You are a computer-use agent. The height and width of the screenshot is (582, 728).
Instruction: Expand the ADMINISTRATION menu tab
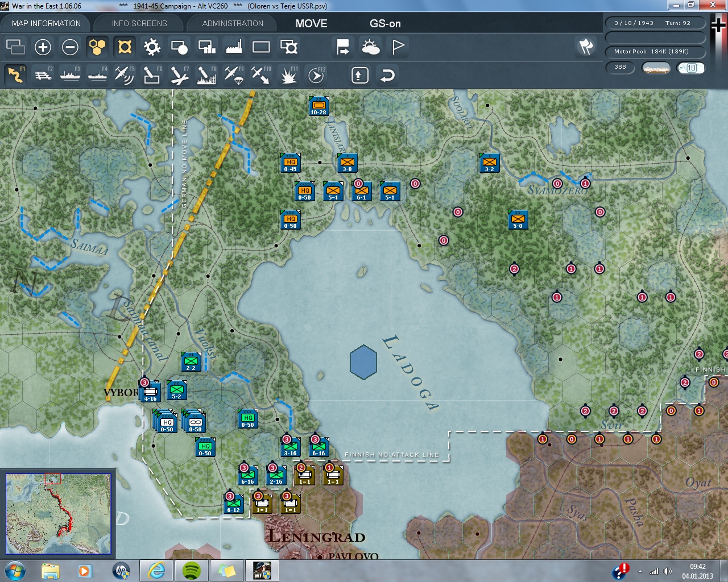233,23
